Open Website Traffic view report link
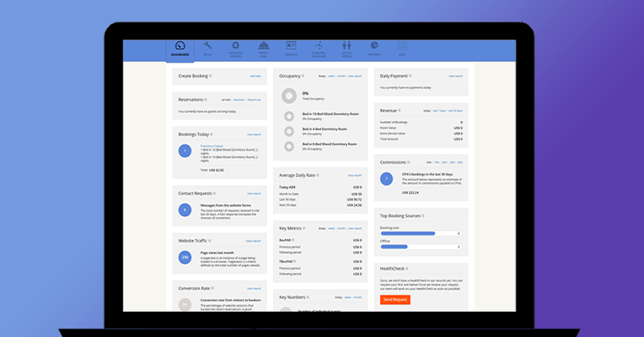Image resolution: width=644 pixels, height=337 pixels. click(x=254, y=241)
